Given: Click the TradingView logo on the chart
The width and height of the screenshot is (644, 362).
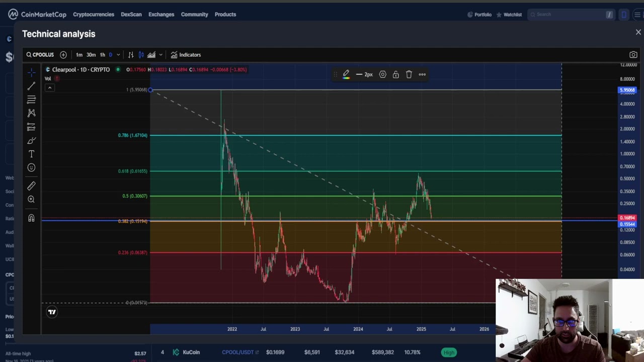Looking at the screenshot, I should pos(52,312).
